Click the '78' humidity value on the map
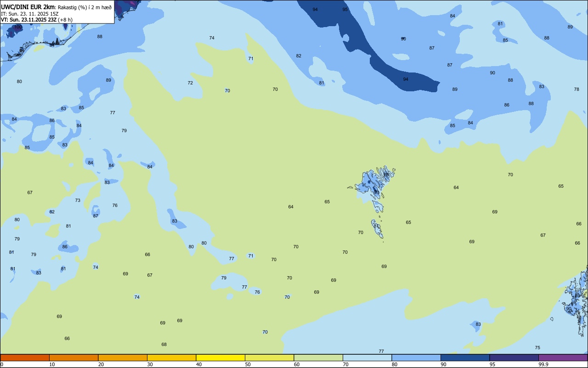 pos(577,89)
